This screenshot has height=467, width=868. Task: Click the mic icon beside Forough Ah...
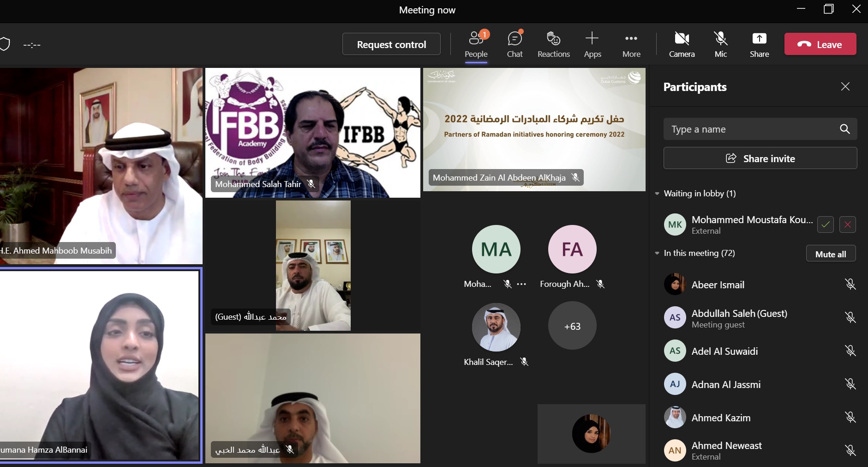600,284
